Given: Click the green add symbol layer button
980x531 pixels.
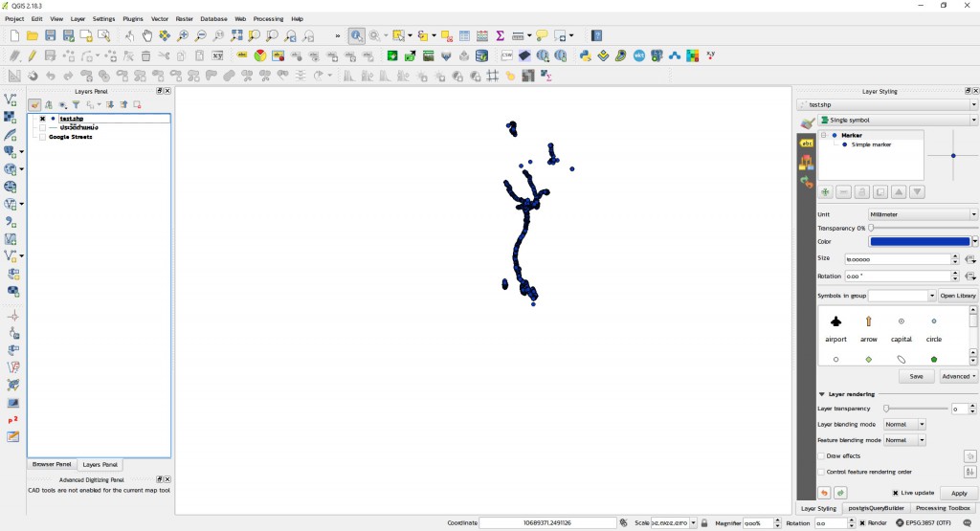Looking at the screenshot, I should pyautogui.click(x=825, y=192).
